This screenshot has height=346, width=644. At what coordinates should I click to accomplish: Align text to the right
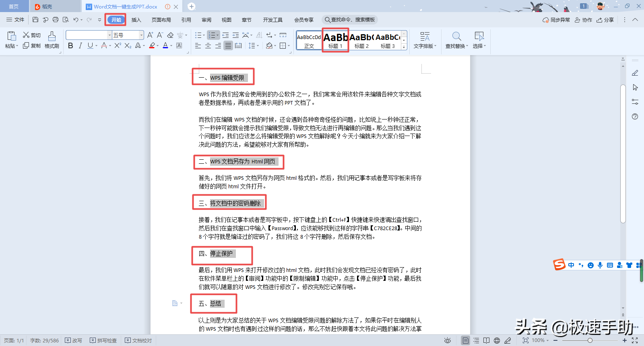(218, 45)
